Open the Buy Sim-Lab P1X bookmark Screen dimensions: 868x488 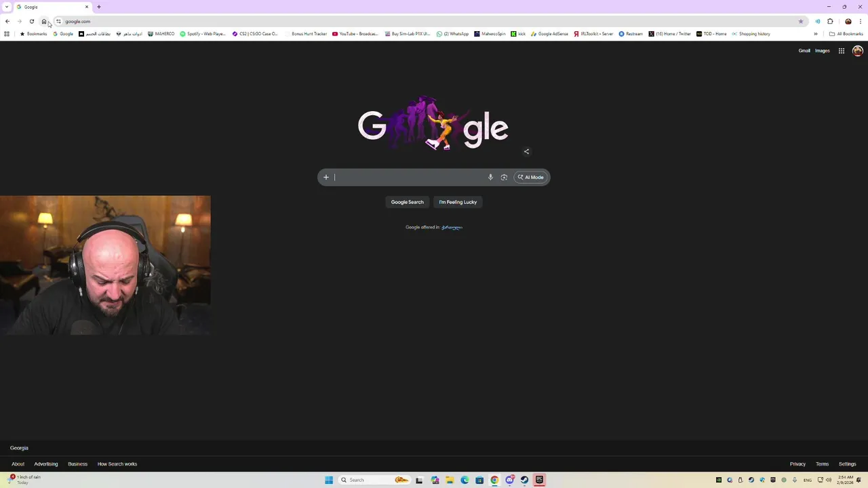tap(408, 34)
